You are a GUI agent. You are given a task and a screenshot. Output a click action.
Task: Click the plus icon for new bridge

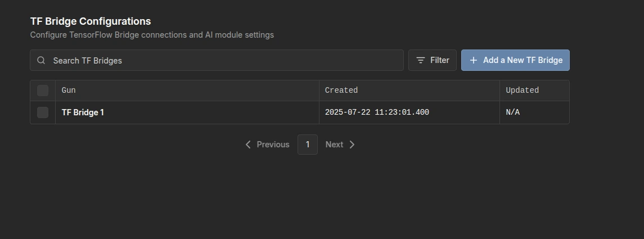tap(474, 60)
